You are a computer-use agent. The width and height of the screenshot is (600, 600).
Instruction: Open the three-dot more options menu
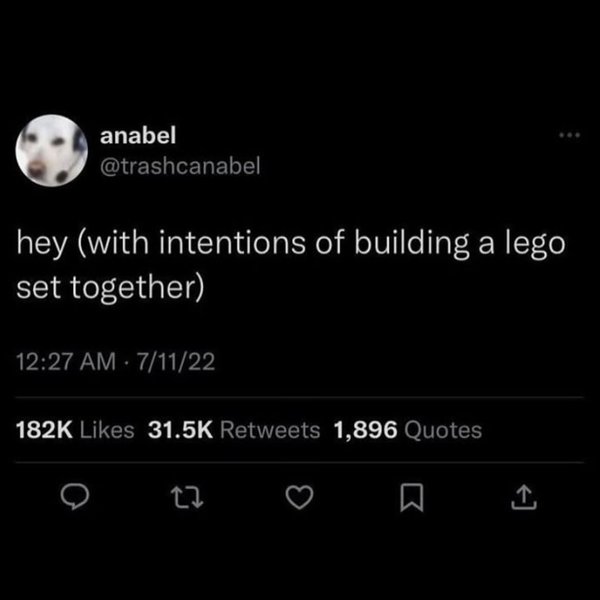pyautogui.click(x=570, y=135)
